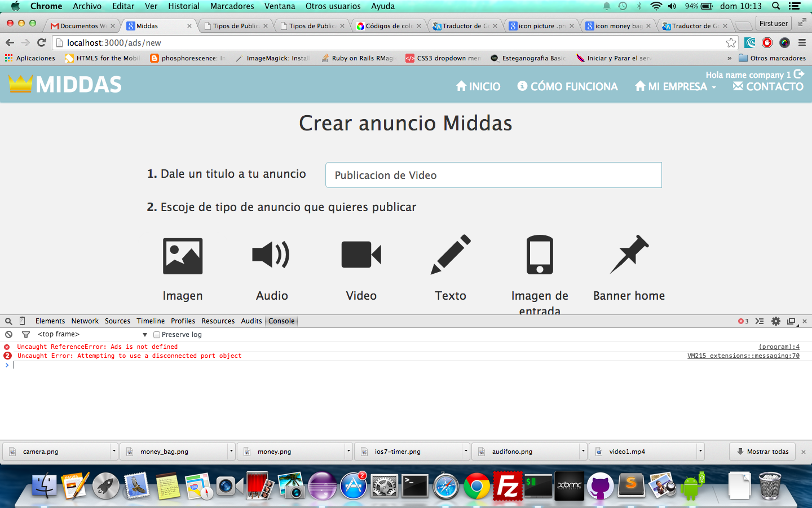
Task: Choose the Imagen ad type icon
Action: pyautogui.click(x=183, y=256)
